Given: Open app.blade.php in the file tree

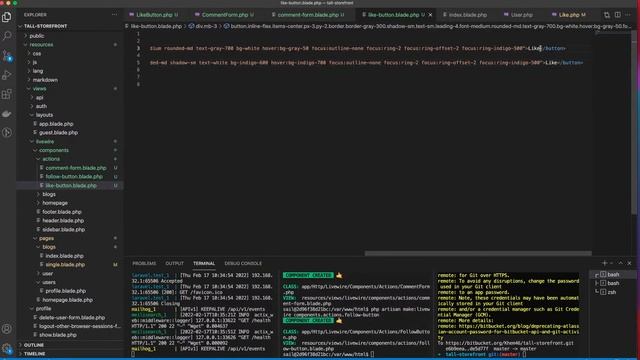Looking at the screenshot, I should click(x=56, y=124).
